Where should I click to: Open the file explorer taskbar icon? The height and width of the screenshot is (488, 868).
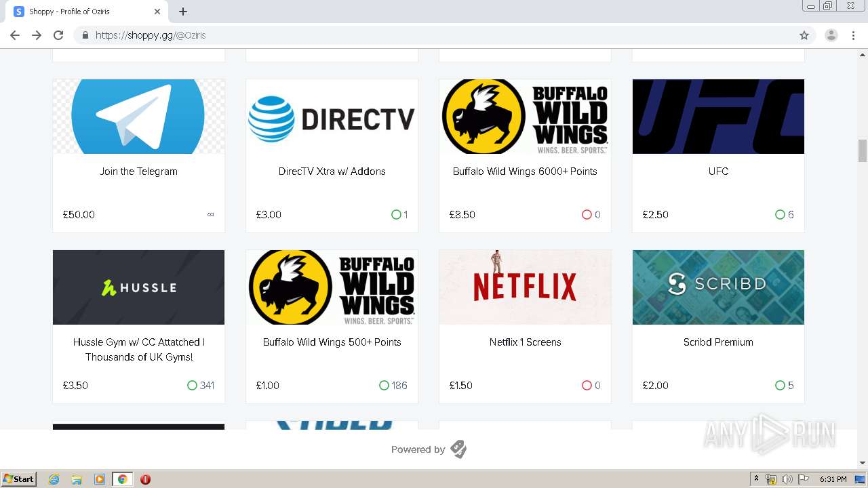[x=77, y=479]
